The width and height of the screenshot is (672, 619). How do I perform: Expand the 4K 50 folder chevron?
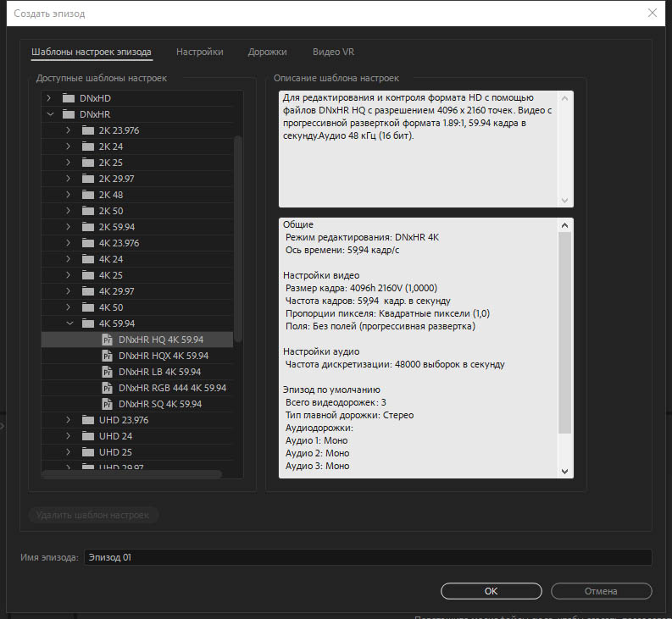point(68,307)
